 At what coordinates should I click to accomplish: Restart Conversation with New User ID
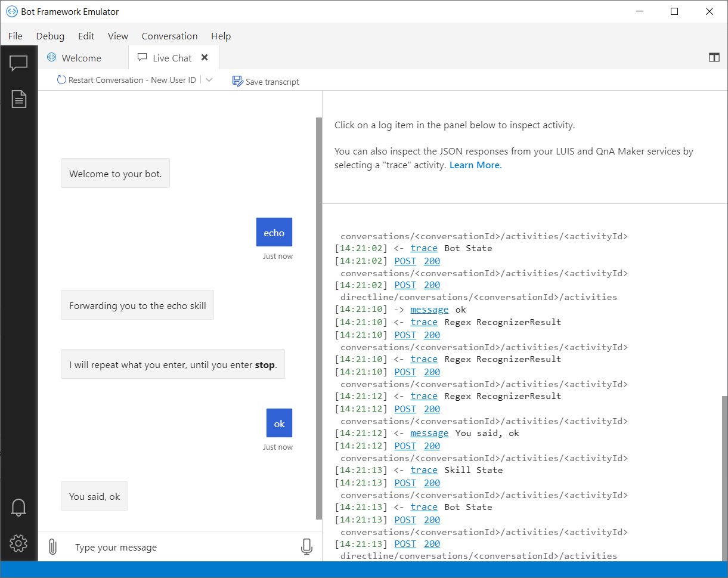point(126,80)
